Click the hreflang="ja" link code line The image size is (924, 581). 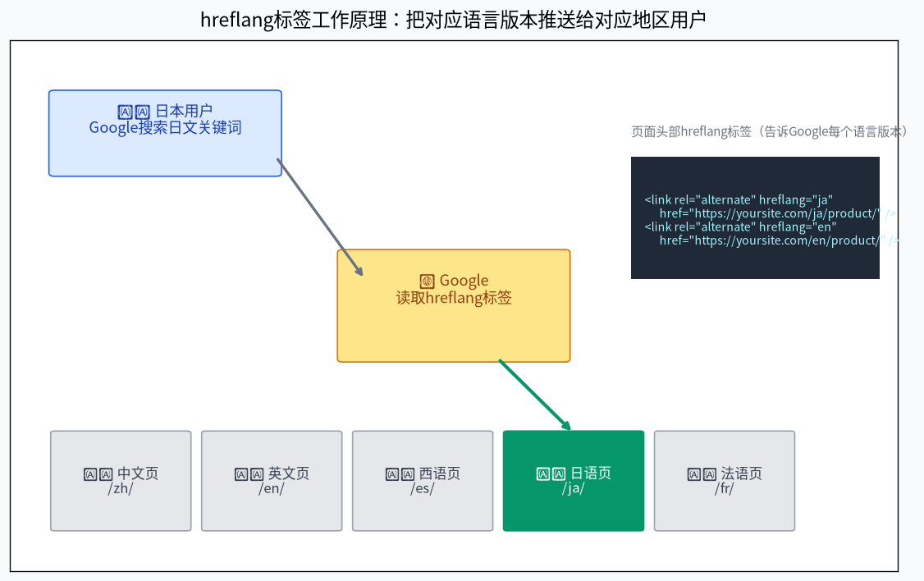coord(739,199)
